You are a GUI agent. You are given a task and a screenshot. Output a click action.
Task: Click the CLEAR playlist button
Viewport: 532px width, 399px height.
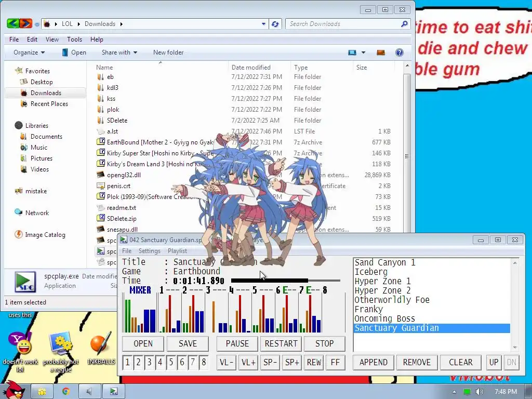460,362
